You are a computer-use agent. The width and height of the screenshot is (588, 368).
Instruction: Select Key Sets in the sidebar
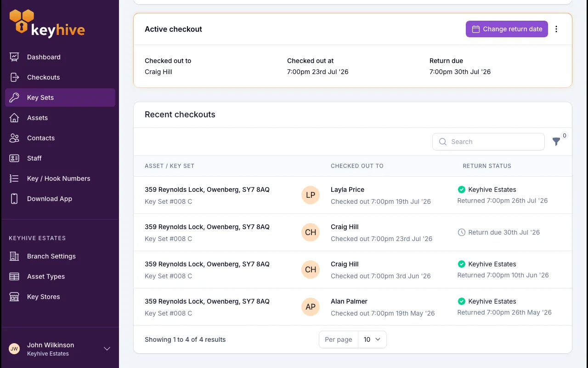[60, 98]
